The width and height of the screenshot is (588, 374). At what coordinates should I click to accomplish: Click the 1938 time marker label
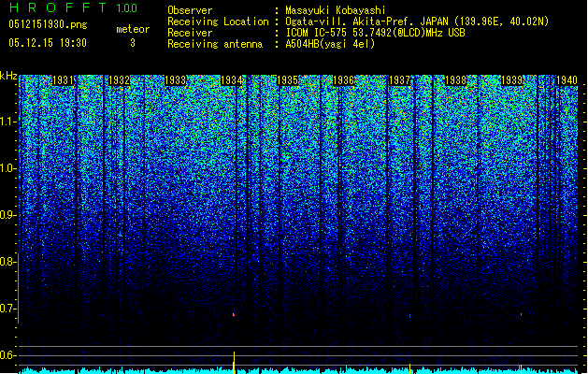click(x=455, y=80)
